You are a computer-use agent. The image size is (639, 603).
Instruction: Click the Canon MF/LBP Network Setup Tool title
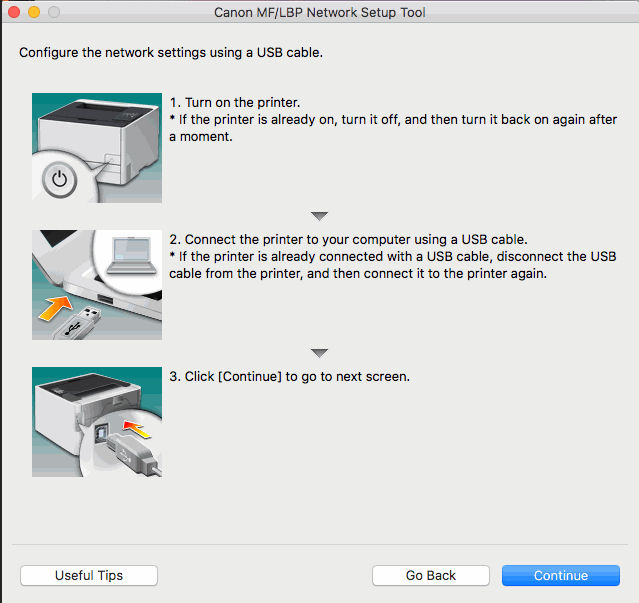click(319, 13)
